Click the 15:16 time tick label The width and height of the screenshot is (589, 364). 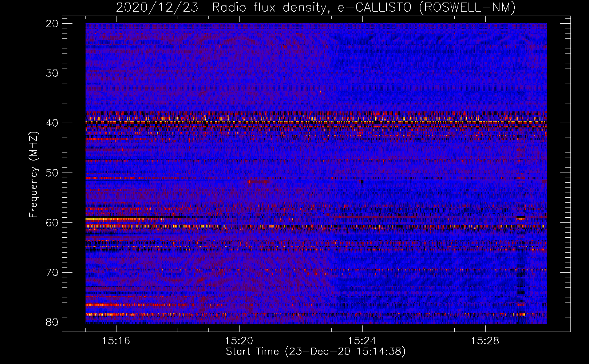(x=116, y=341)
